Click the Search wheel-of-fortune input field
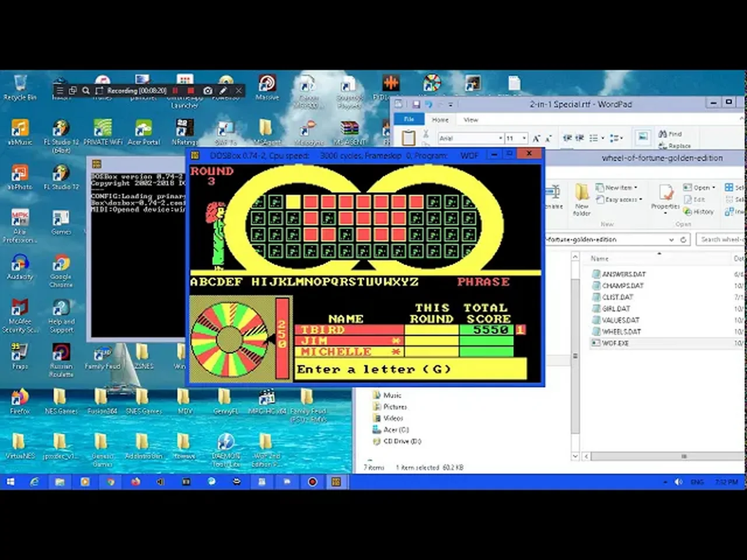 721,239
